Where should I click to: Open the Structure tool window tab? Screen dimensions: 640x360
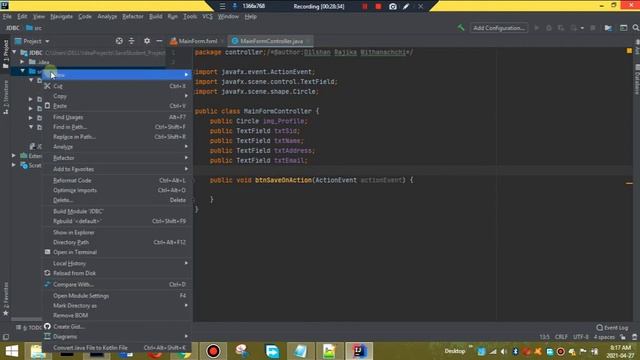click(x=6, y=97)
